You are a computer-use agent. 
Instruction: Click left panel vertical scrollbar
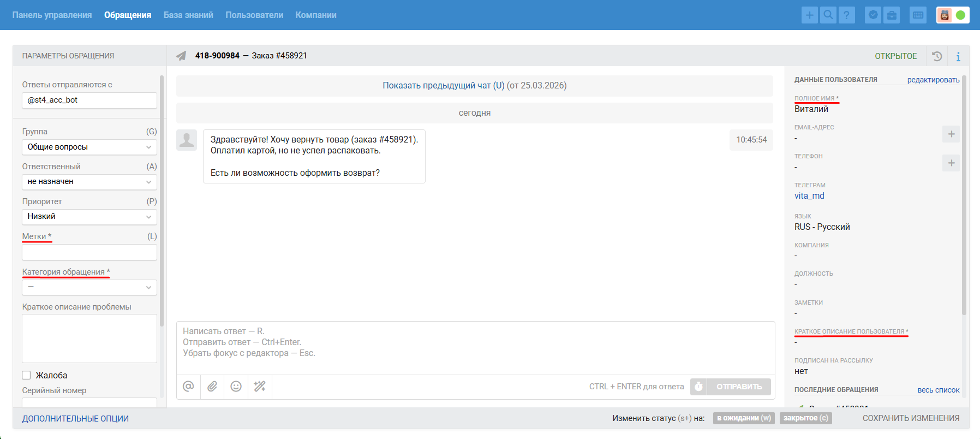pos(162,201)
